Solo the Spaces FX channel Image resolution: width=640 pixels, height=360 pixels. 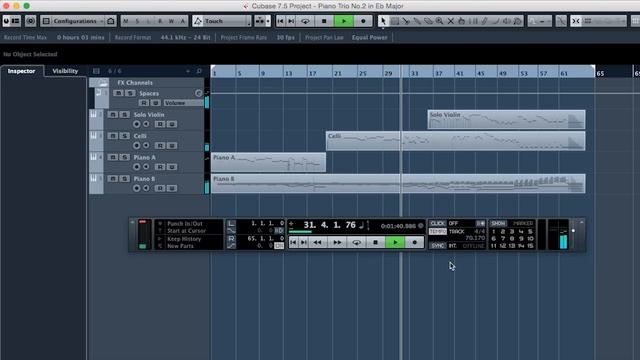[130, 93]
